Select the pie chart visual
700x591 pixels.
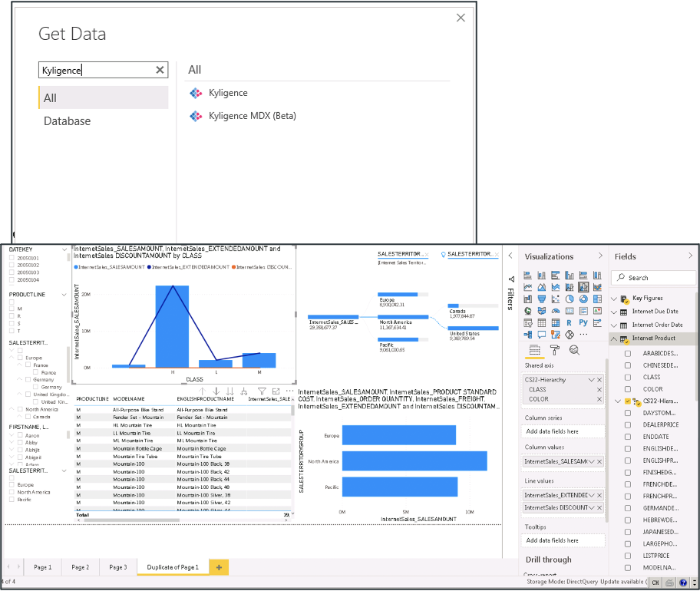click(x=570, y=299)
